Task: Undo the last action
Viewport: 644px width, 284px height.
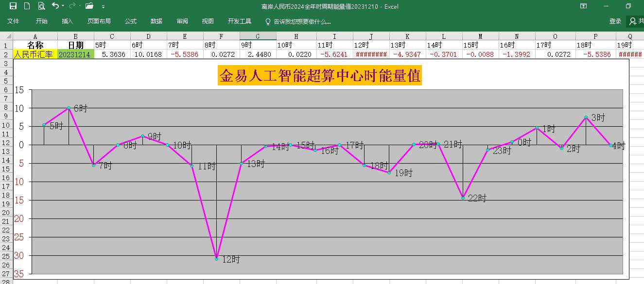Action: (x=55, y=6)
